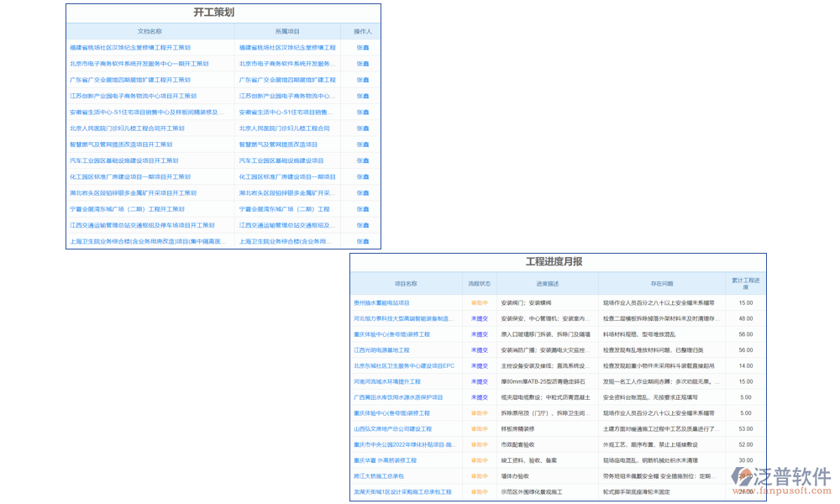Viewport: 840px width, 504px height.
Task: Open project 汽车工业园区基础设施建设项目 in 所属项目 column
Action: coord(281,160)
